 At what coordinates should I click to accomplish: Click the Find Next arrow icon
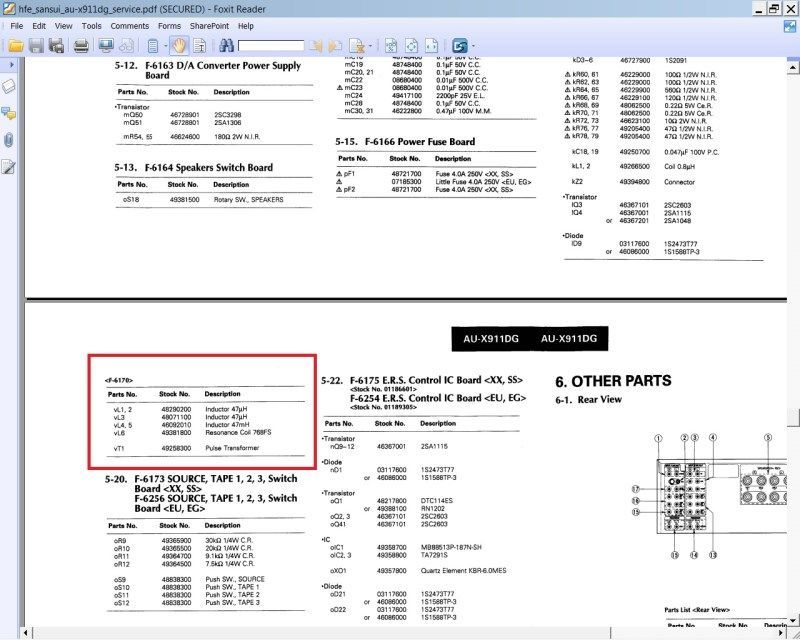click(x=335, y=46)
